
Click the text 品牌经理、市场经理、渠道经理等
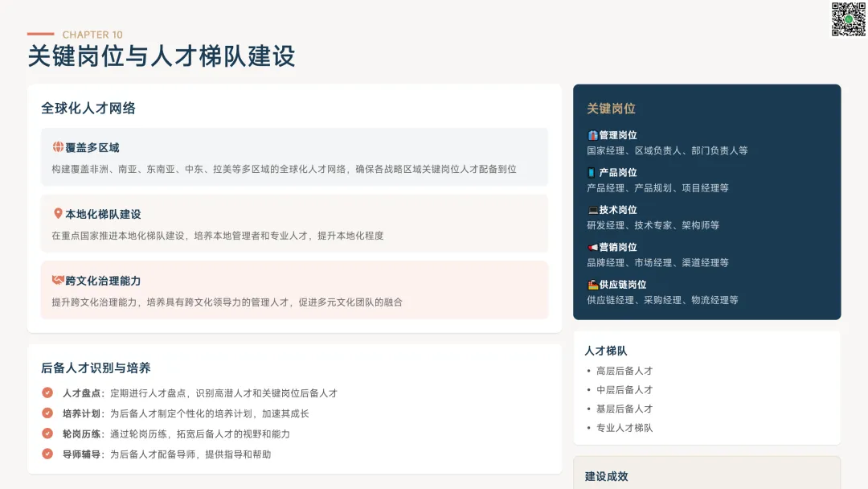pyautogui.click(x=657, y=262)
